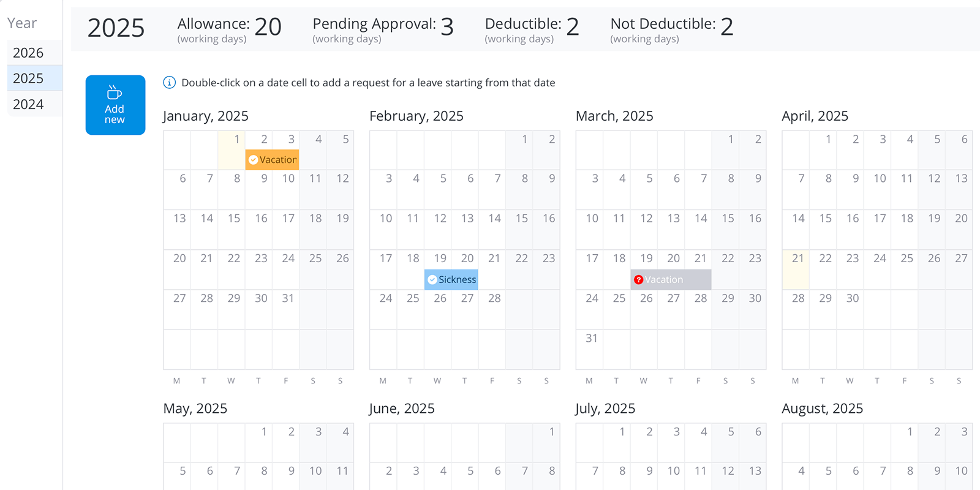Click January 15 in the calendar
980x490 pixels.
point(232,229)
